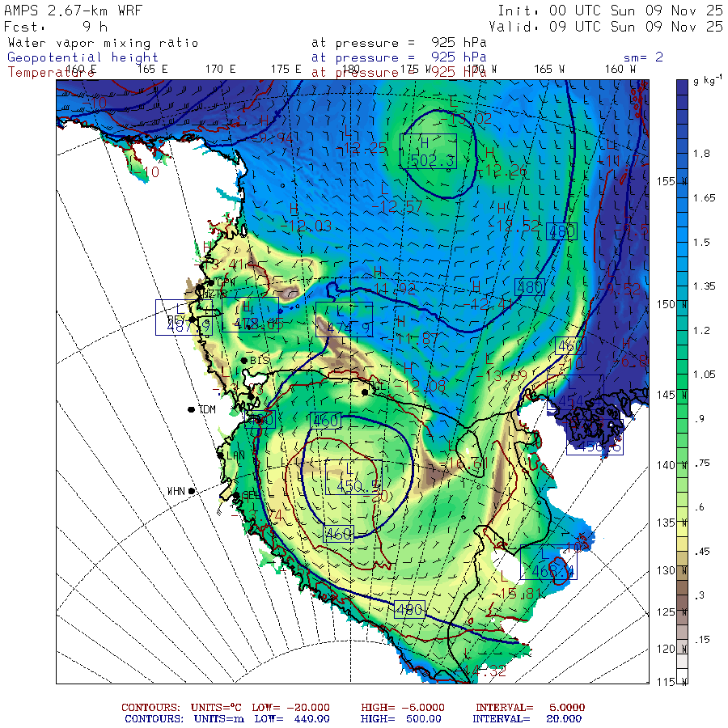Select the red "Temperature" field label
The height and width of the screenshot is (728, 728).
click(51, 73)
